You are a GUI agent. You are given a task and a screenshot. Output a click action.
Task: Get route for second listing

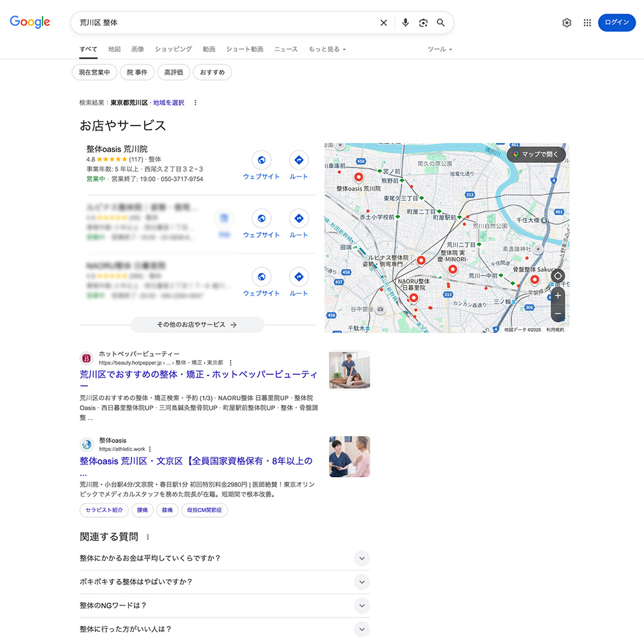(299, 218)
